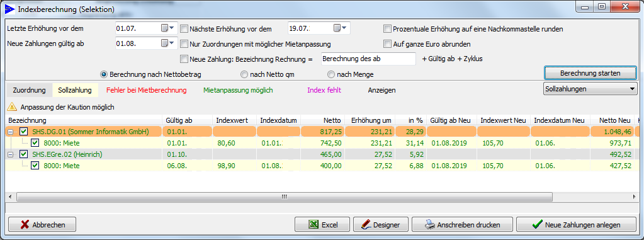This screenshot has height=240, width=644.
Task: Collapse the SHS.DG.01 tree node
Action: point(11,132)
